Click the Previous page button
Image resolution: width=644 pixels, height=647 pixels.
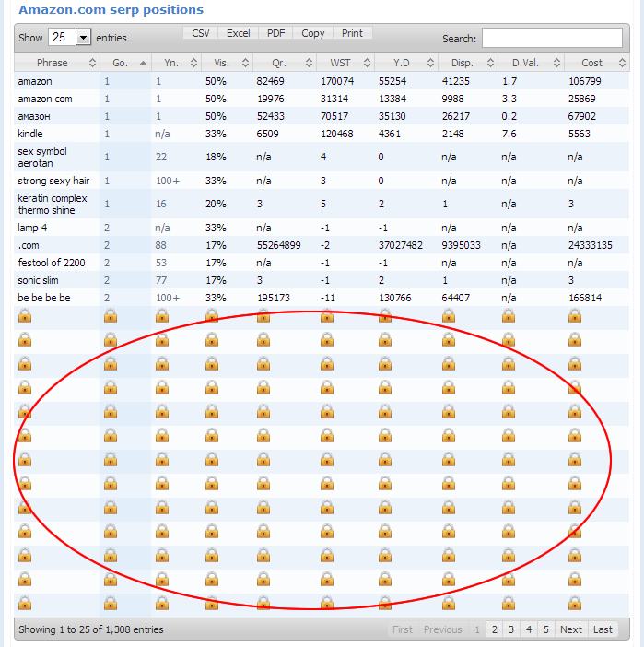(442, 629)
